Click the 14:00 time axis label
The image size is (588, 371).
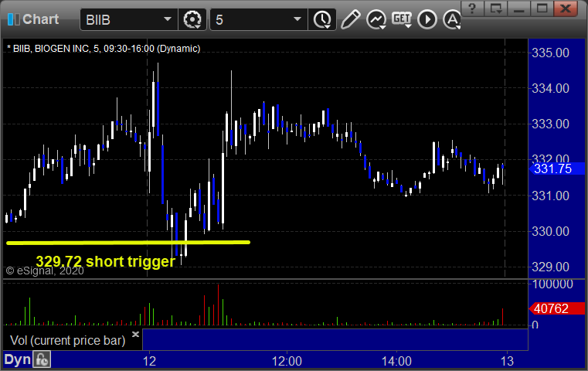[396, 361]
